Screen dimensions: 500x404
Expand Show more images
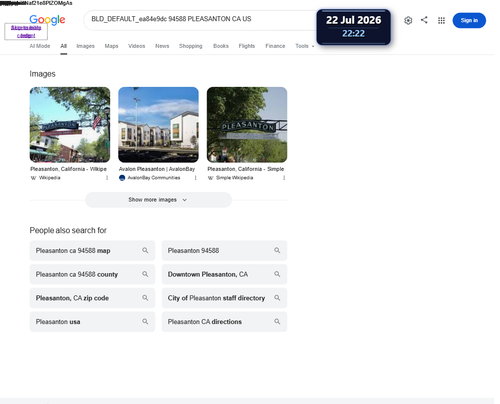[x=158, y=200]
